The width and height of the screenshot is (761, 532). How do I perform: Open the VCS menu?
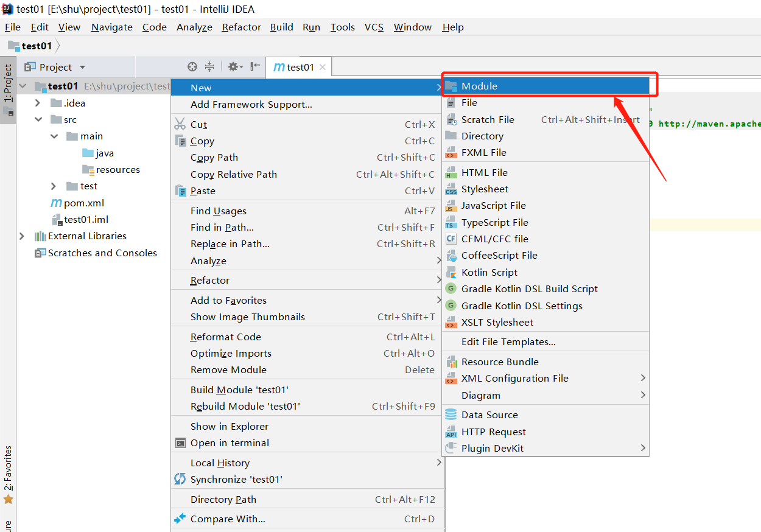[374, 27]
